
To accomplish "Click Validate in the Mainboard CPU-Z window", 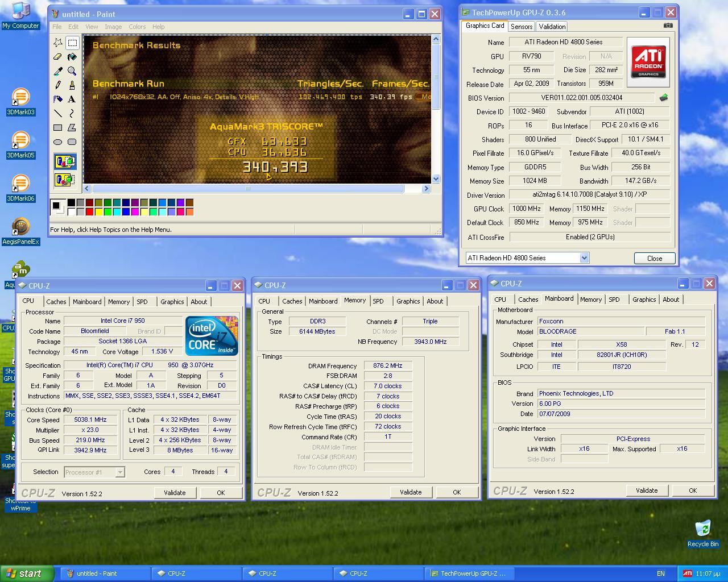I will click(647, 490).
